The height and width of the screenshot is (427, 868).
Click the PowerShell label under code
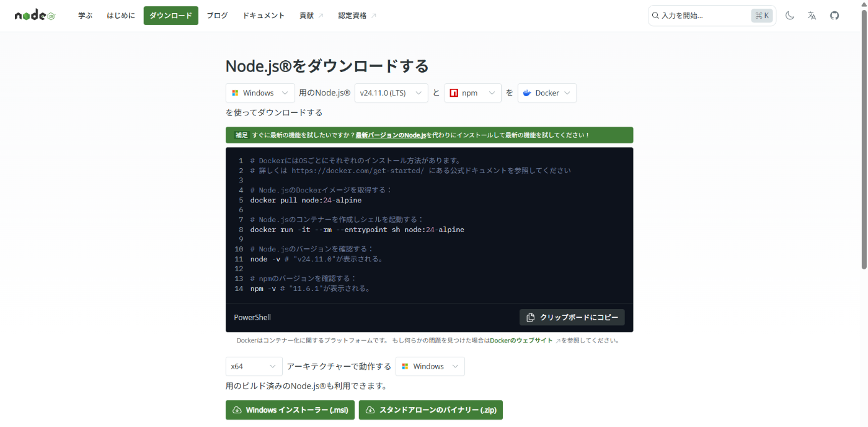(x=252, y=317)
